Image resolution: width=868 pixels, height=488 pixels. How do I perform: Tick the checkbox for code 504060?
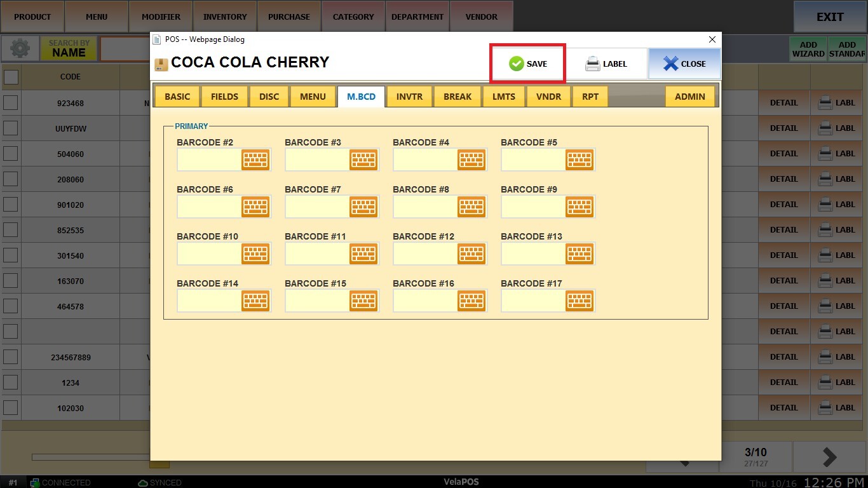click(x=11, y=154)
